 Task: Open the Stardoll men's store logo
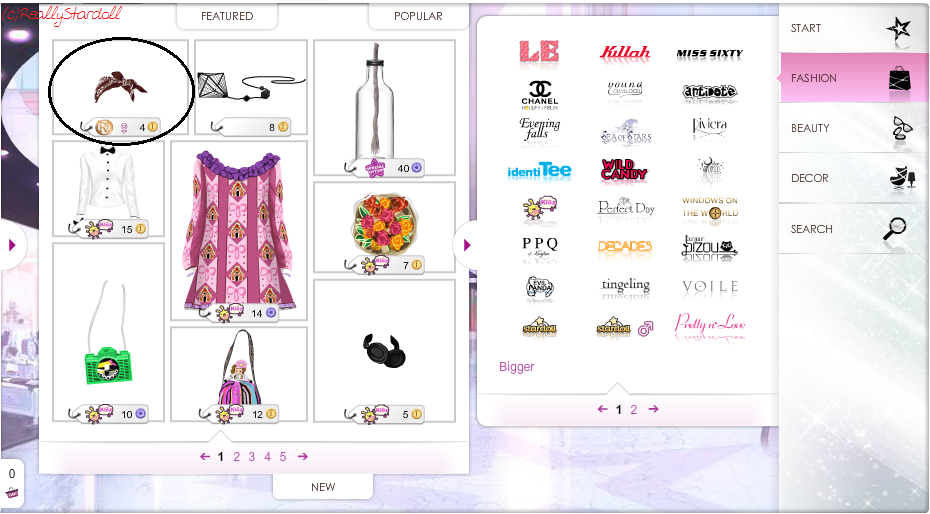[x=625, y=327]
